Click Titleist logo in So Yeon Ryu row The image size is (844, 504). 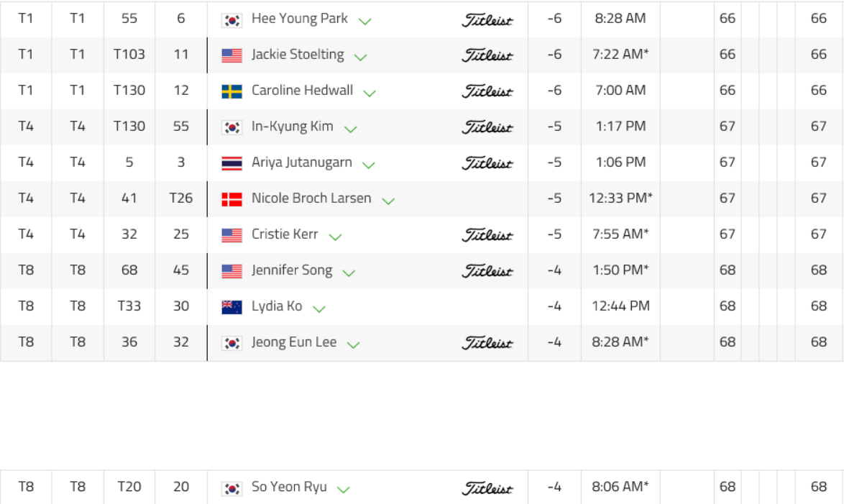[x=487, y=488]
